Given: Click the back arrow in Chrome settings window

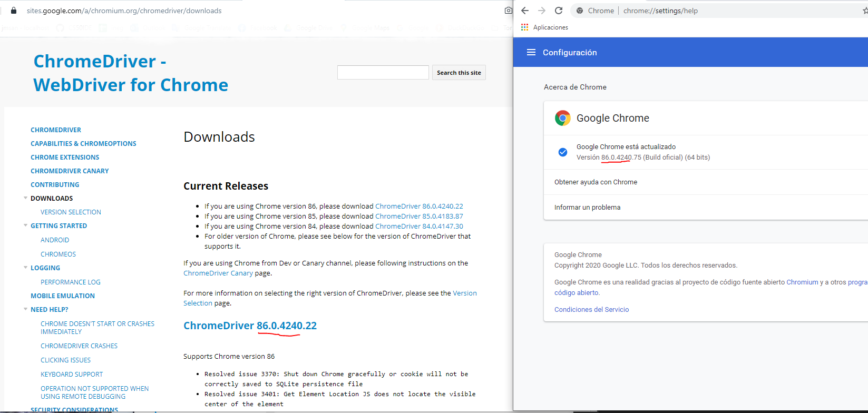Looking at the screenshot, I should pyautogui.click(x=525, y=11).
